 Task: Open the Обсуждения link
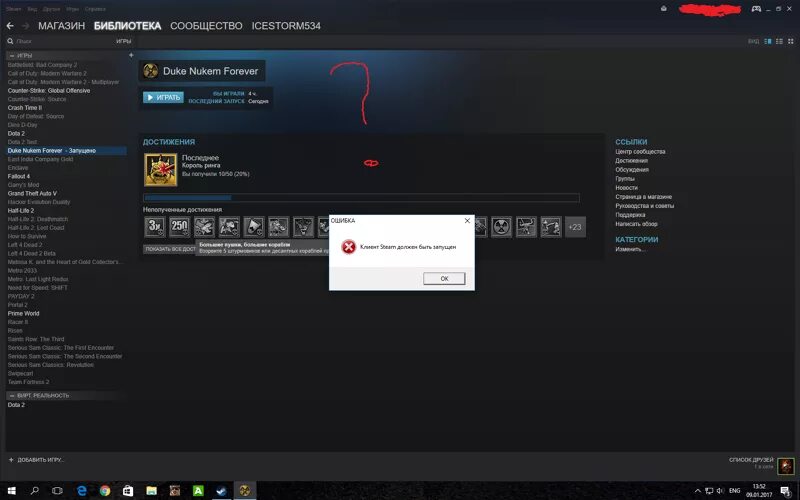[x=632, y=170]
